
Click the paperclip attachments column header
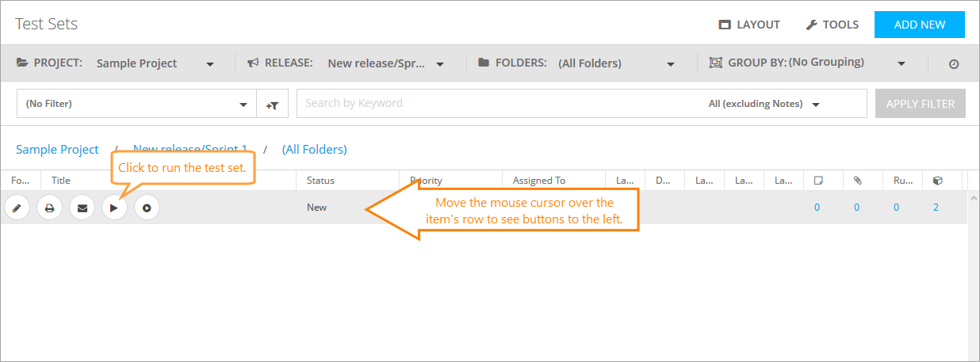(857, 181)
